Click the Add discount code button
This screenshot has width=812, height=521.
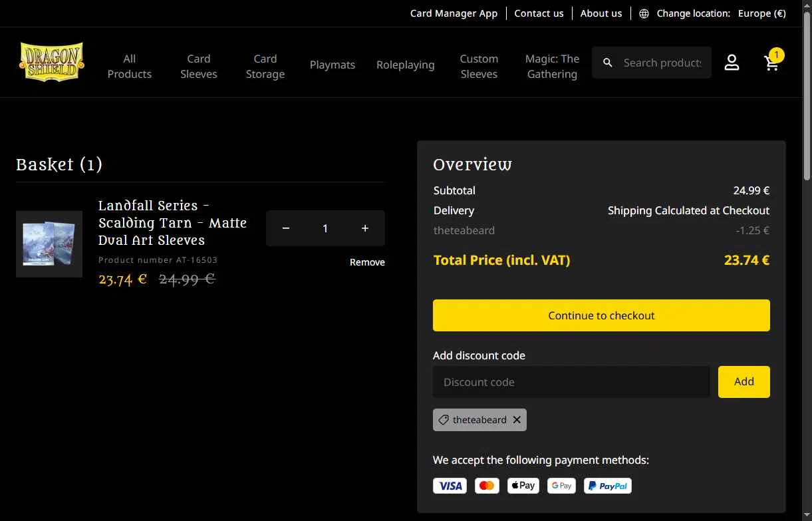pos(744,382)
